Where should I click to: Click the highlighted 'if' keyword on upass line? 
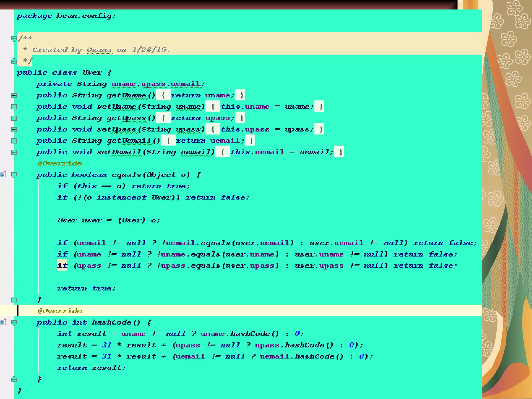pos(62,265)
